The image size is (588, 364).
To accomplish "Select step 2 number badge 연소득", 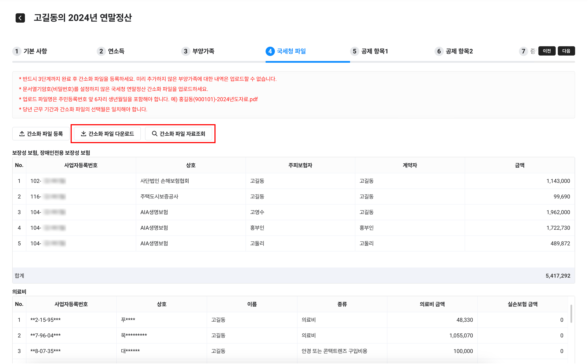I will [x=101, y=51].
